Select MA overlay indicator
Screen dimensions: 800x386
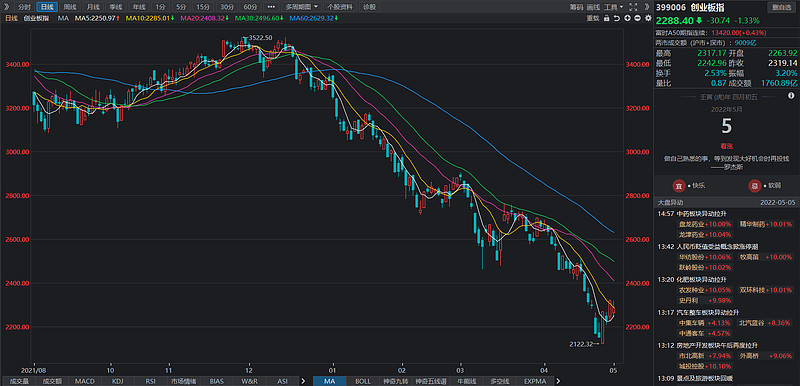pyautogui.click(x=330, y=381)
